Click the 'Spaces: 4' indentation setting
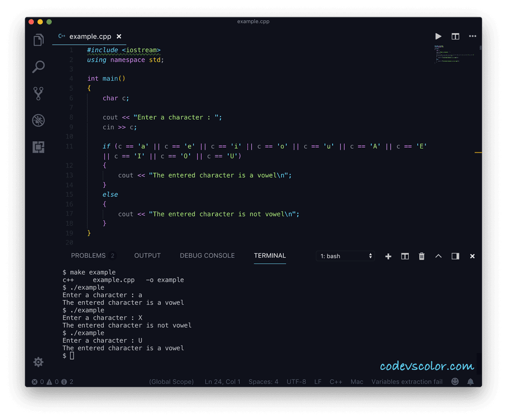This screenshot has width=507, height=420. [263, 381]
